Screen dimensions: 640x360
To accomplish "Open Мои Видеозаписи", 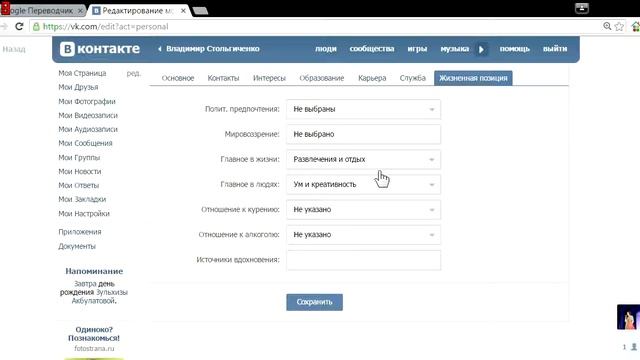I will point(88,115).
